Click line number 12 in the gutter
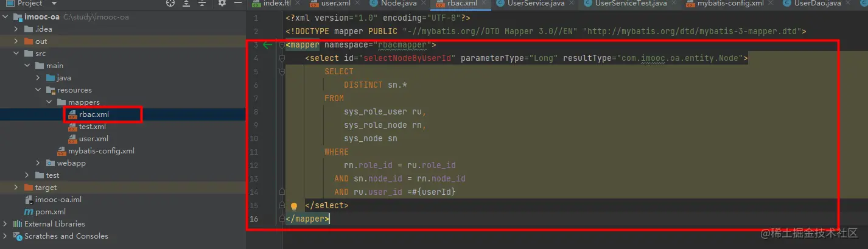The width and height of the screenshot is (868, 249). point(254,166)
